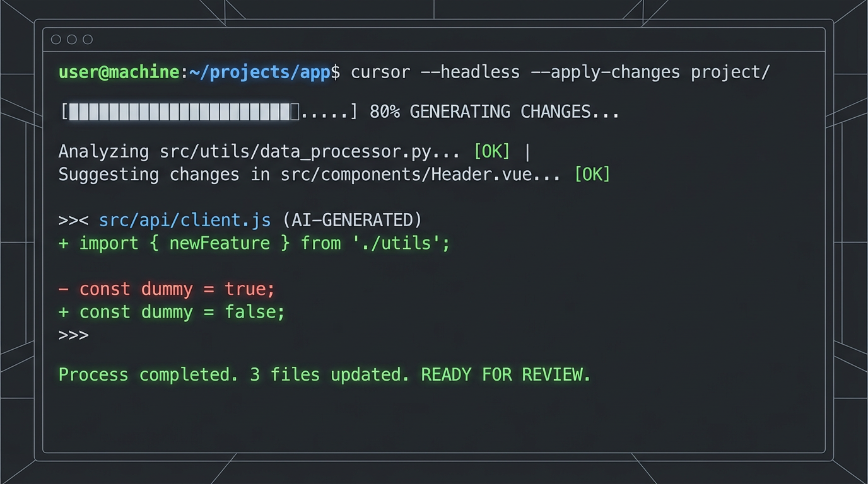The width and height of the screenshot is (868, 484).
Task: Click the [OK] status next to Header.vue
Action: click(592, 175)
